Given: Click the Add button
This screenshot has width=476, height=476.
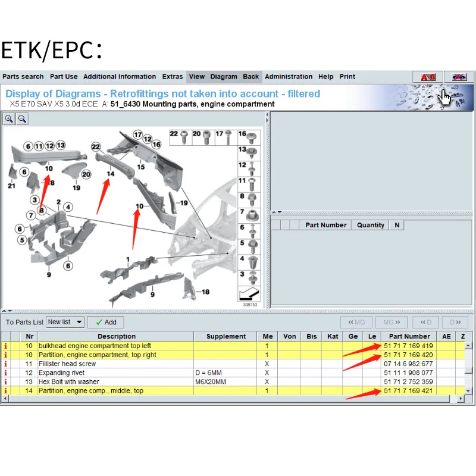Looking at the screenshot, I should pyautogui.click(x=106, y=322).
